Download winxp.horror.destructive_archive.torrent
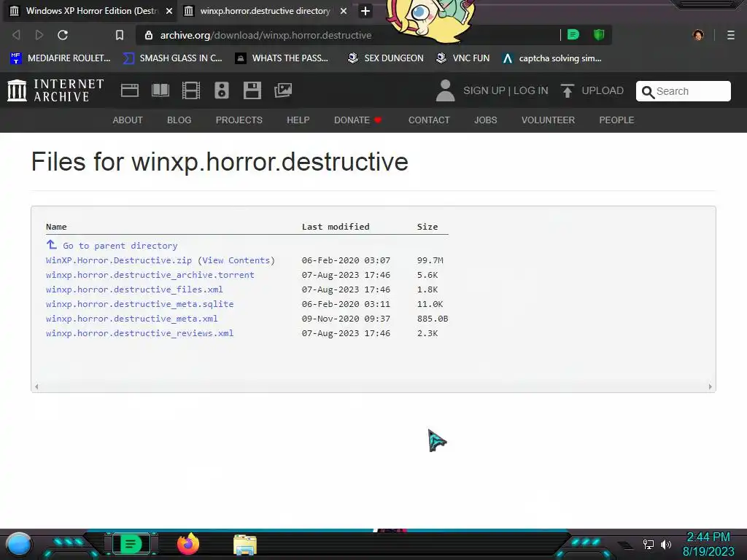747x560 pixels. tap(150, 275)
